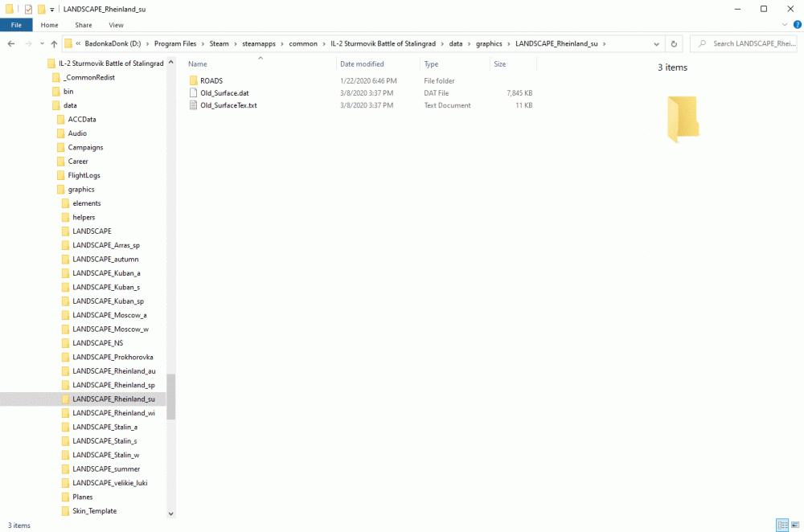The image size is (804, 532).
Task: Click graphics in address breadcrumb
Action: coord(489,43)
